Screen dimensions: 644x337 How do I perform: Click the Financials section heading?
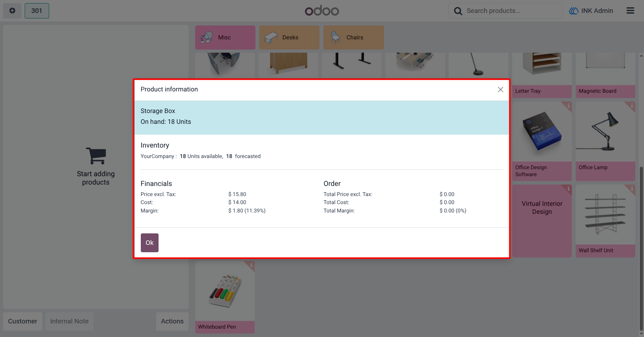(x=156, y=184)
